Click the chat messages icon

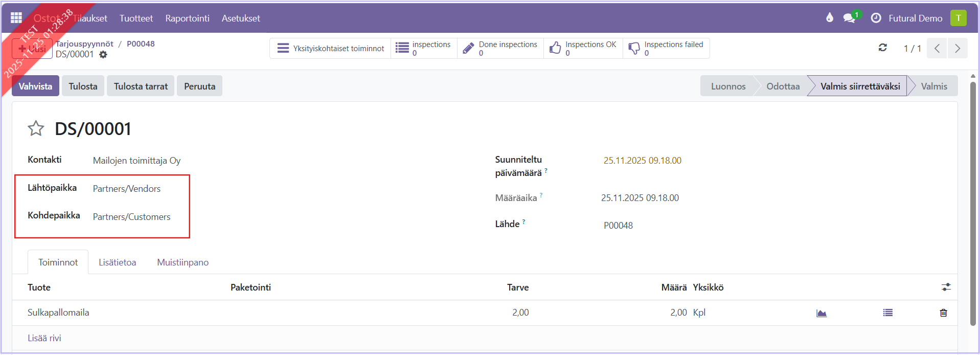(x=849, y=18)
